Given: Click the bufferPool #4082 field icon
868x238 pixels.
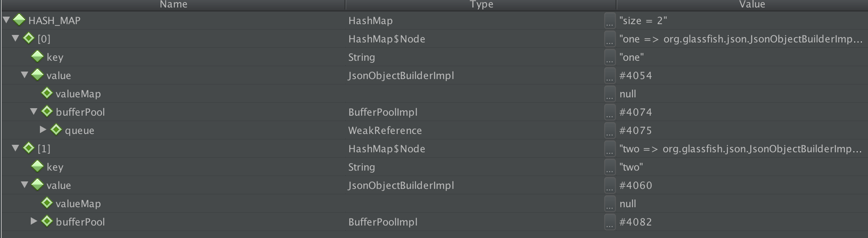Looking at the screenshot, I should tap(47, 221).
